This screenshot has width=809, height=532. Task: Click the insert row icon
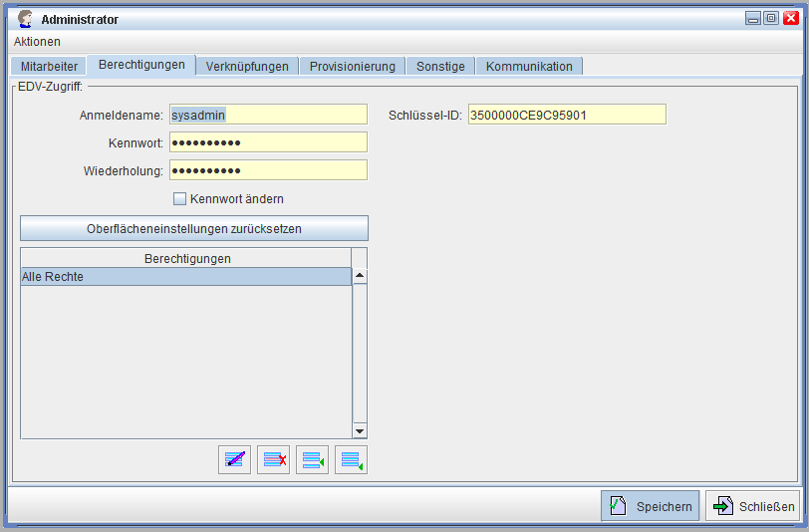click(x=312, y=460)
